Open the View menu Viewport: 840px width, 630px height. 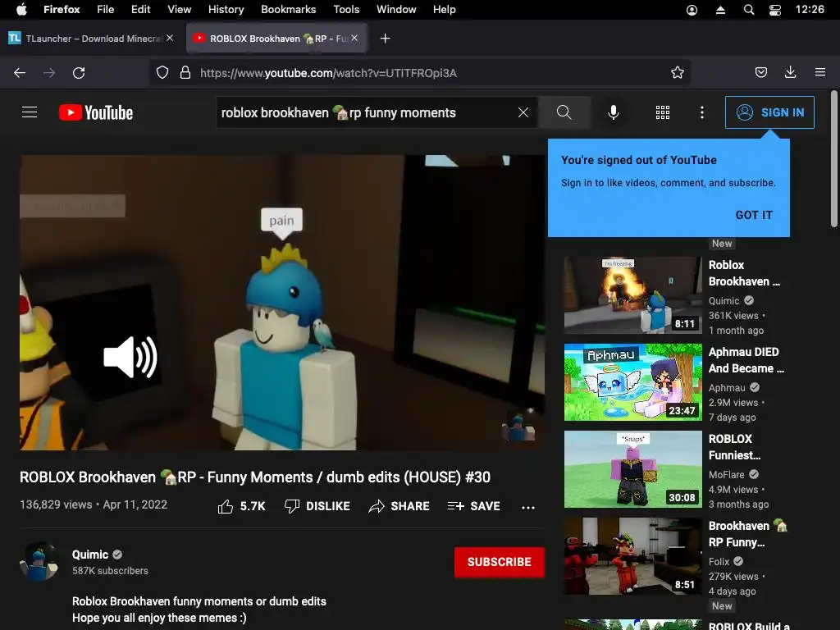[x=179, y=10]
